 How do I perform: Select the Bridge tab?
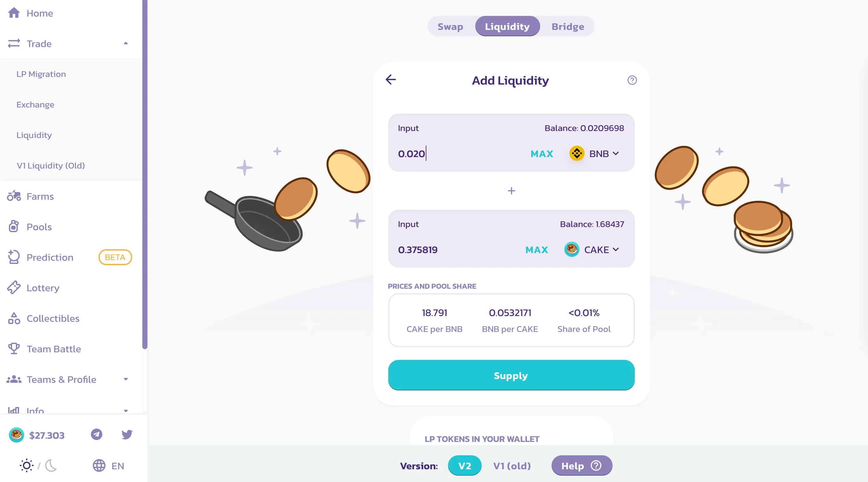pyautogui.click(x=567, y=25)
